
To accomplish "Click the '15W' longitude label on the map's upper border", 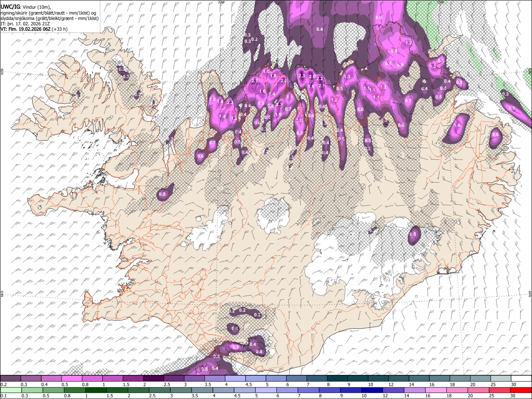I will (440, 2).
